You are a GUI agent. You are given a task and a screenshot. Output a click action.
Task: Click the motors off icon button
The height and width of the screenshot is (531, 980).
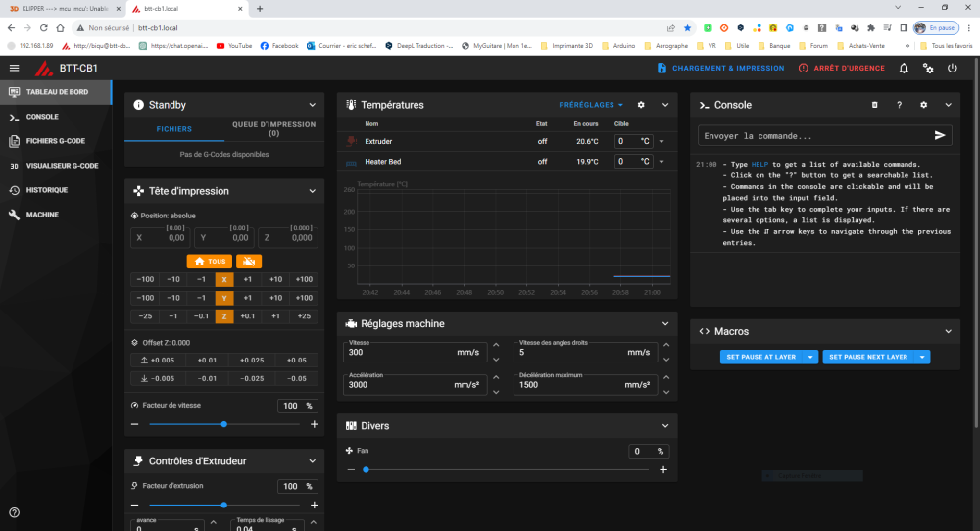pyautogui.click(x=249, y=262)
